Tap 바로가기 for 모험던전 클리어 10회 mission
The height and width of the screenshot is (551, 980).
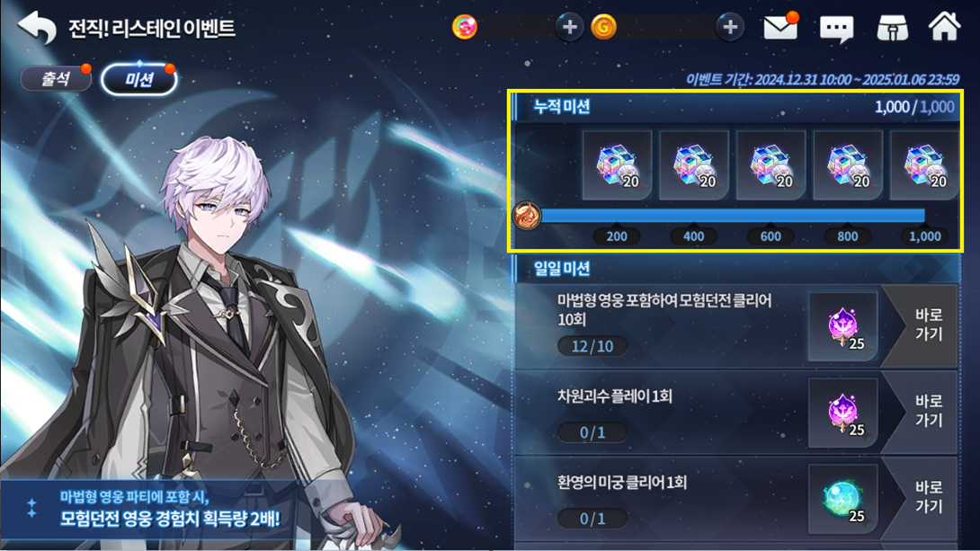[x=923, y=324]
